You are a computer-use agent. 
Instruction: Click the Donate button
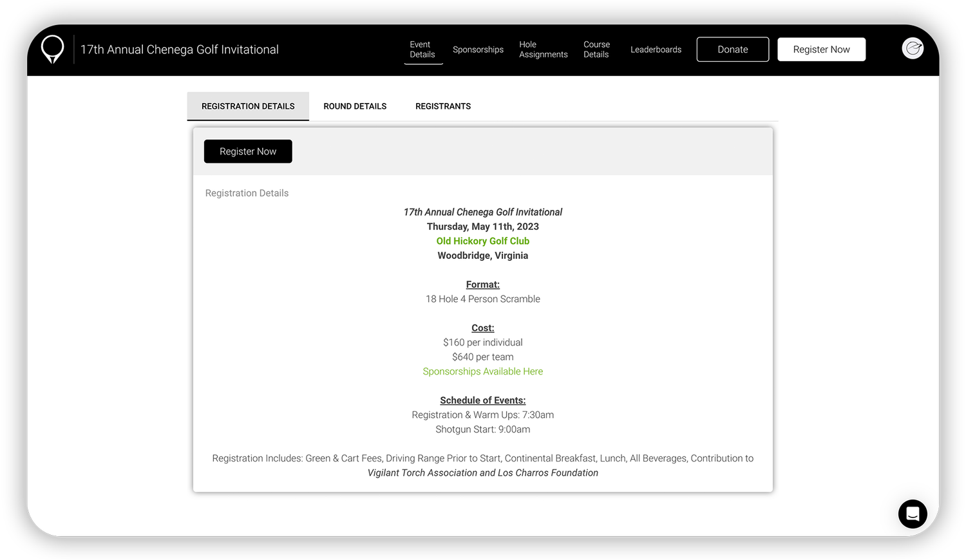(732, 49)
